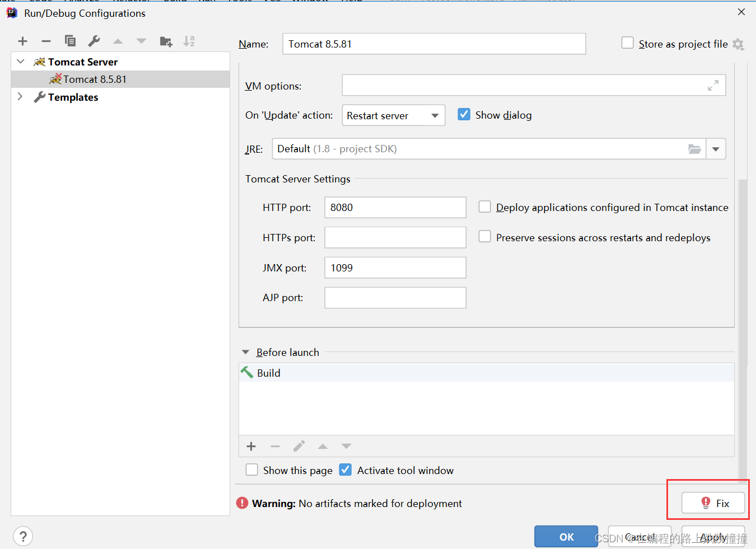
Task: Close the Run/Debug Configurations dialog
Action: (741, 12)
